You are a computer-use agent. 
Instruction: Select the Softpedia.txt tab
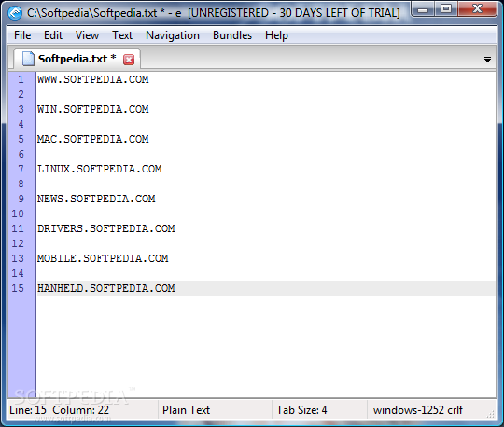[77, 59]
